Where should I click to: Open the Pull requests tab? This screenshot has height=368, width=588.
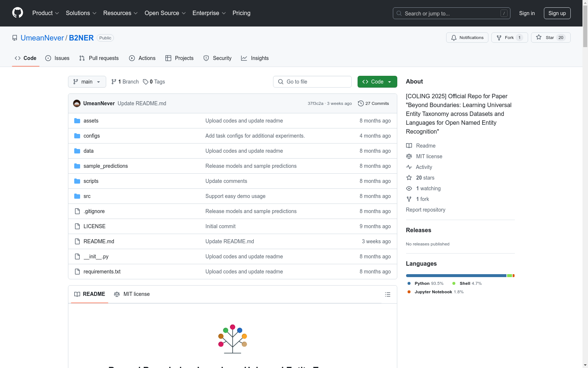(99, 58)
